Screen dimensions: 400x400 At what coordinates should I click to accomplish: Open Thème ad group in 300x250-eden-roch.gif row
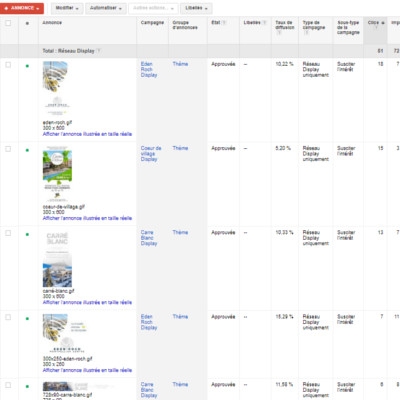click(x=180, y=317)
